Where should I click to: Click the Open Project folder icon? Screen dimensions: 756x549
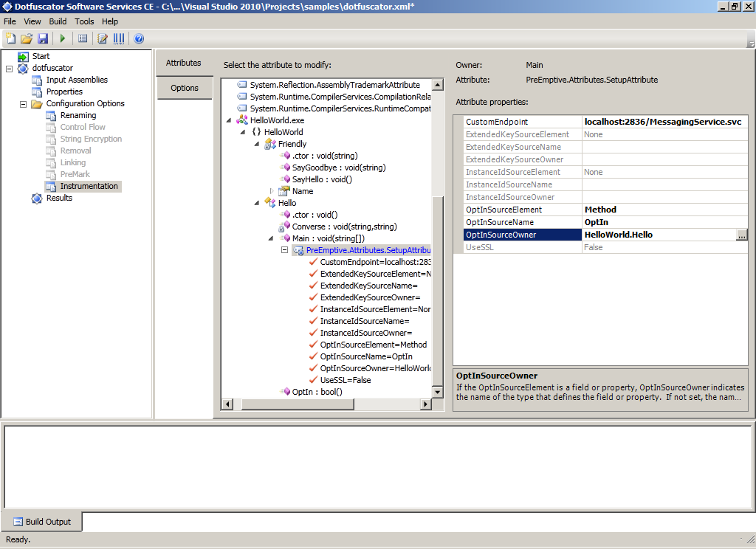[27, 38]
